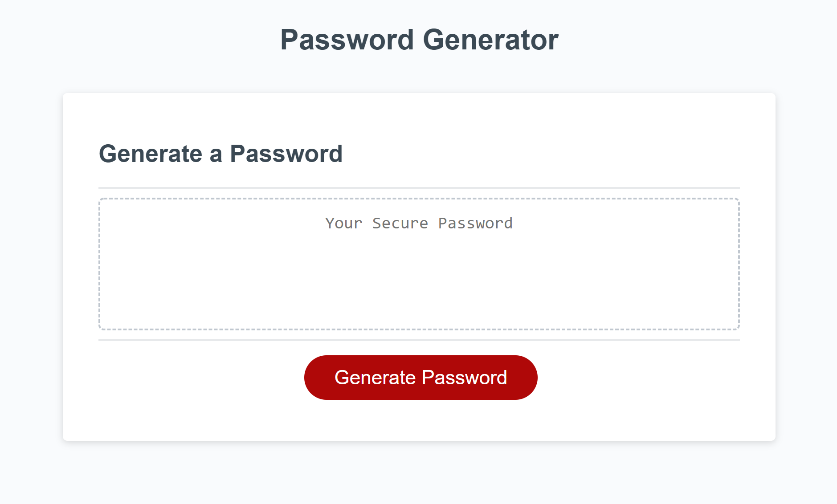Click the word Password in the page title

pos(347,40)
